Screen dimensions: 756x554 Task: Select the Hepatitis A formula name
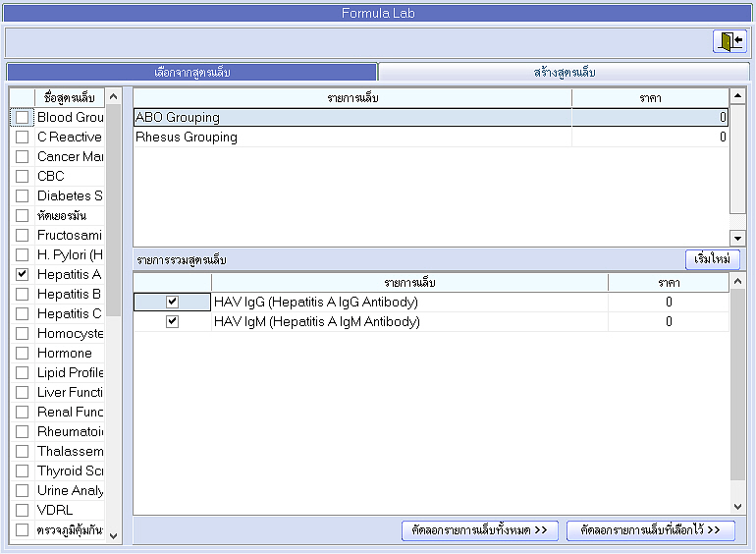click(x=69, y=274)
